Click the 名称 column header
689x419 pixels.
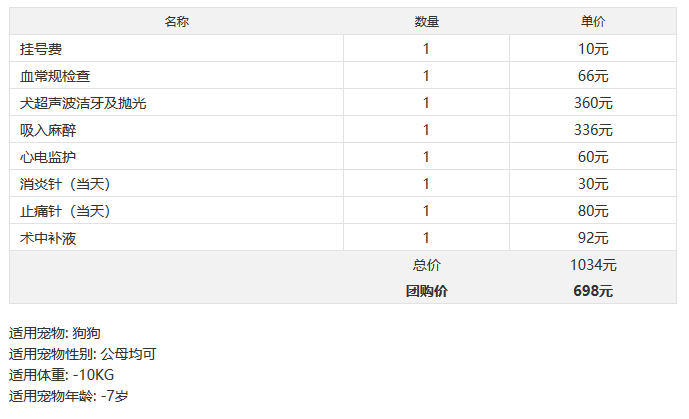177,22
